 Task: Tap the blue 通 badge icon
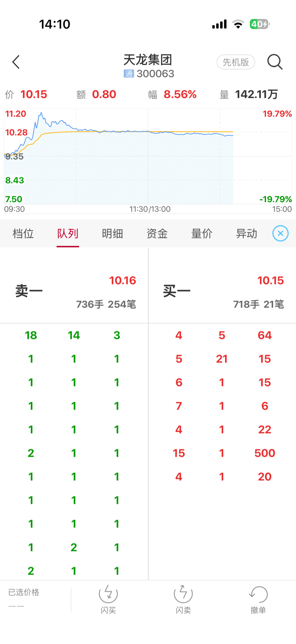point(129,73)
